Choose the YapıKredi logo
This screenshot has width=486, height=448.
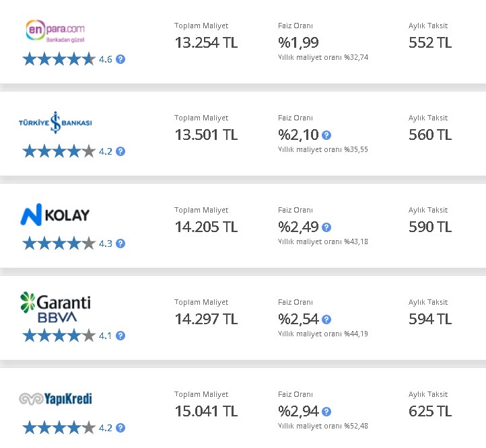pos(55,399)
